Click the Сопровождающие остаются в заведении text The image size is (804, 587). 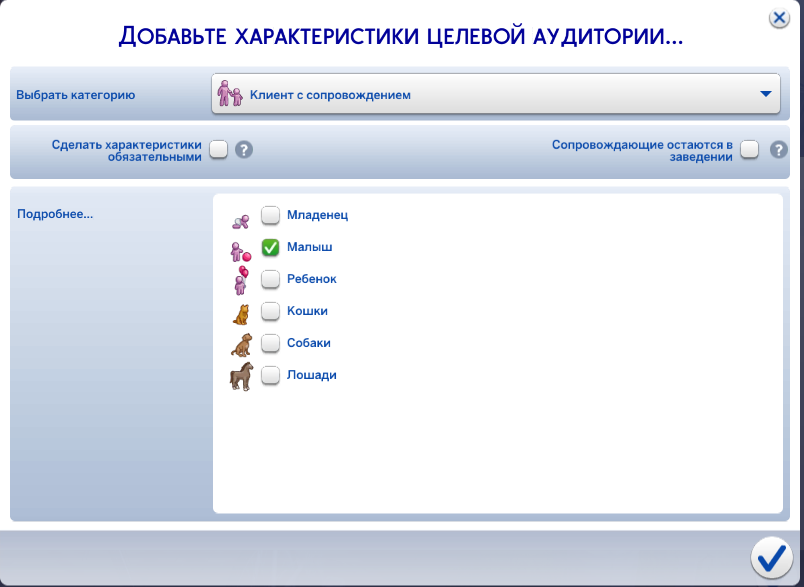(x=642, y=151)
